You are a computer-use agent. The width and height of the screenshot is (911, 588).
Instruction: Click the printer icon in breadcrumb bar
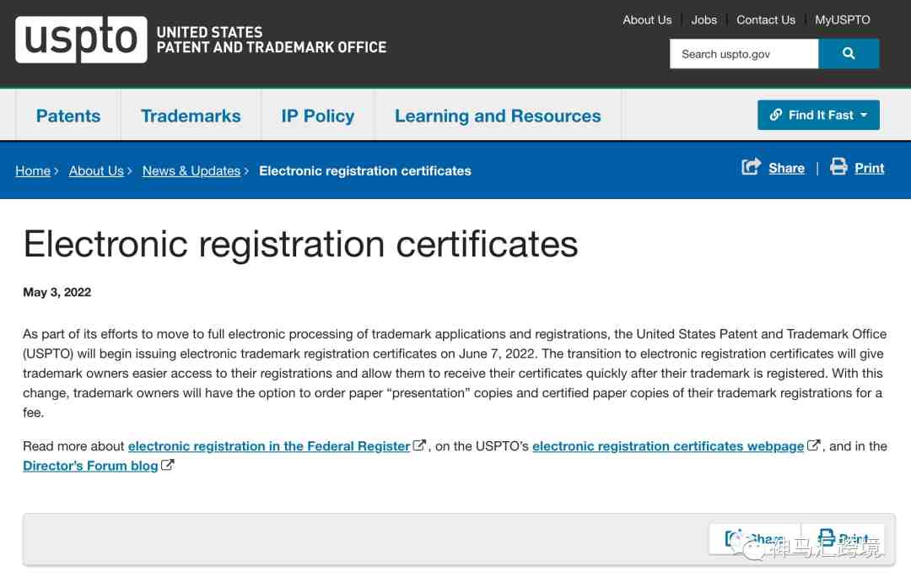(838, 167)
